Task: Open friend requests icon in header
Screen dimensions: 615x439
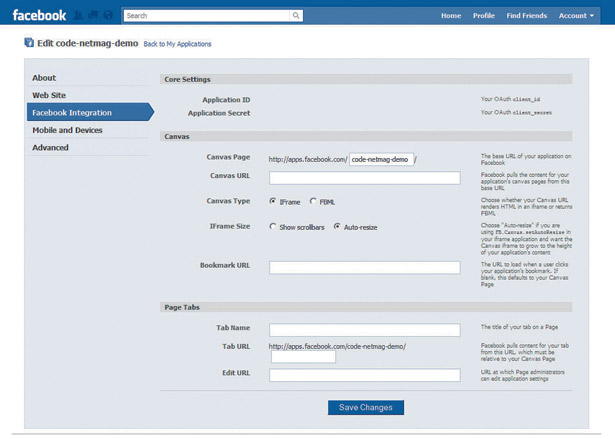Action: [x=78, y=15]
